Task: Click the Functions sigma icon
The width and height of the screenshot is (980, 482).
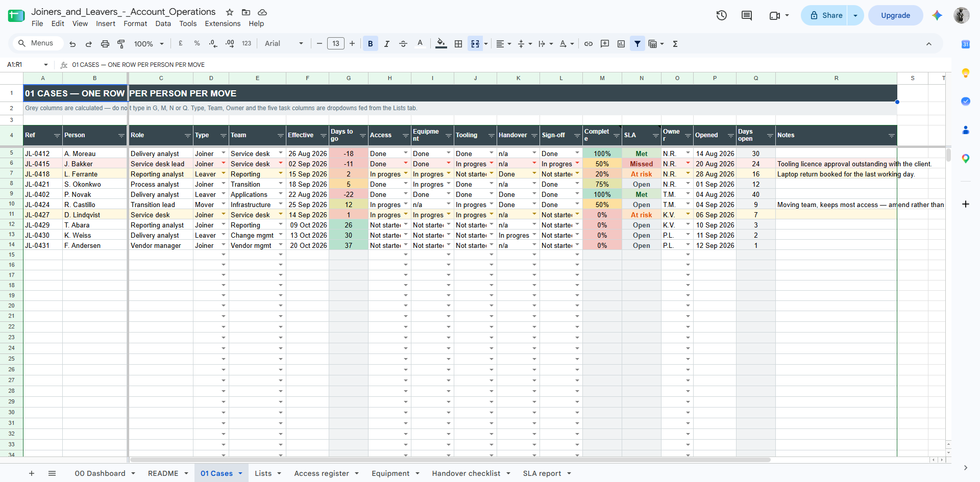Action: coord(675,44)
